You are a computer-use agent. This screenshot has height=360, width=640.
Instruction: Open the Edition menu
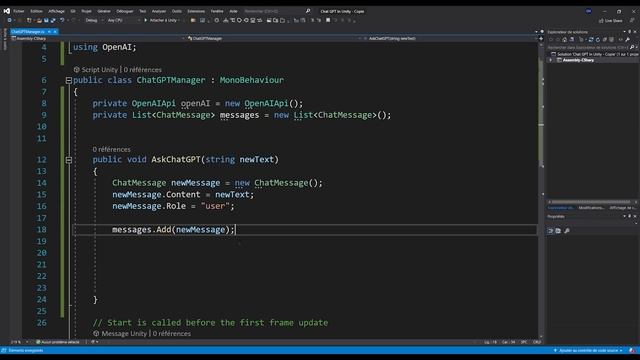(36, 11)
